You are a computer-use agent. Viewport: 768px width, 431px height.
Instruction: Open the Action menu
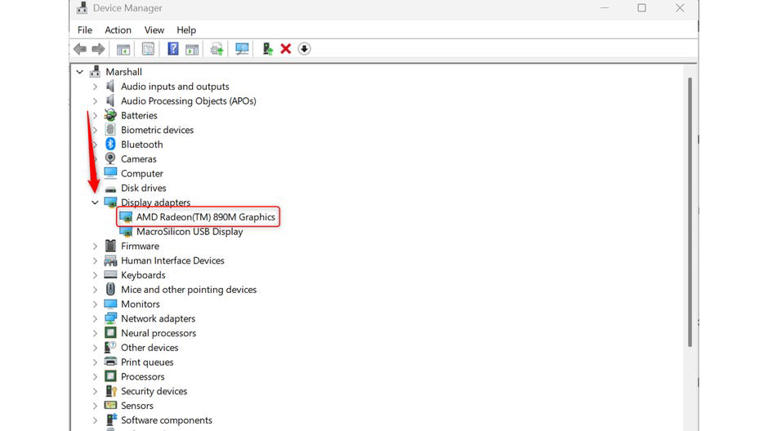pyautogui.click(x=118, y=30)
